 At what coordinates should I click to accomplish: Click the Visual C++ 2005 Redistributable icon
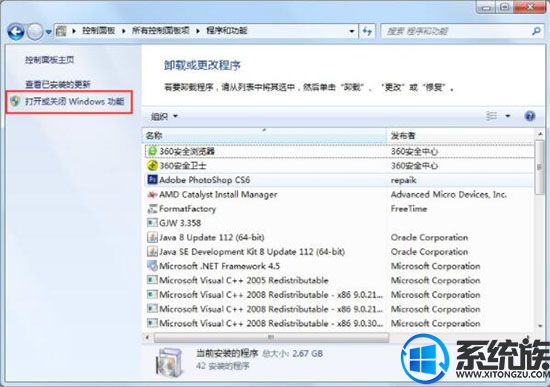pos(152,280)
